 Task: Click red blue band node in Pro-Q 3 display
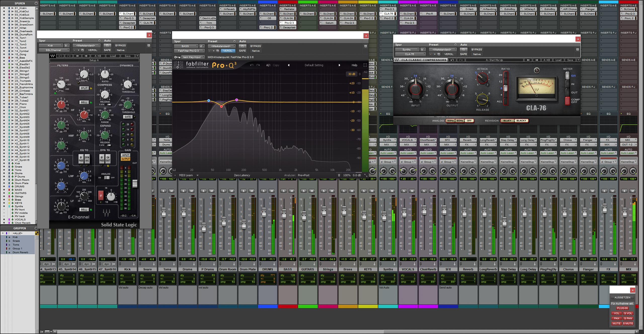(221, 106)
